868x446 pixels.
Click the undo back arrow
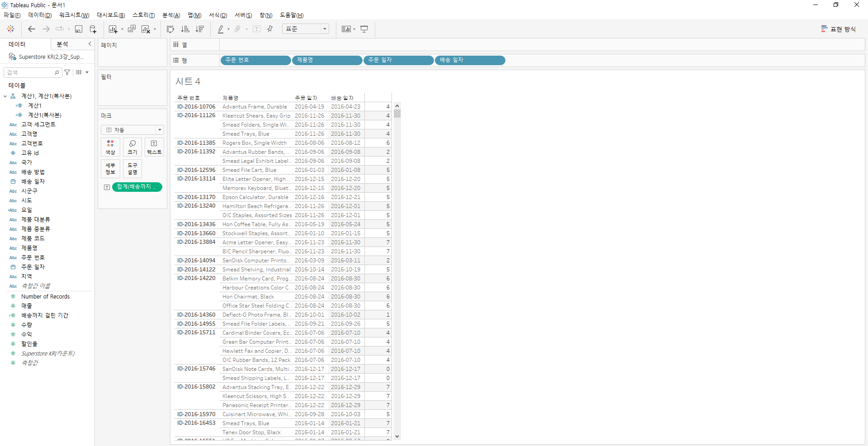(x=32, y=29)
